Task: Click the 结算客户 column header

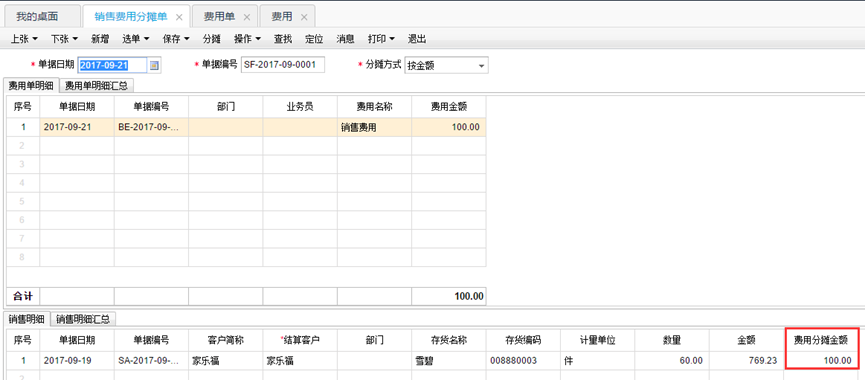Action: (300, 340)
